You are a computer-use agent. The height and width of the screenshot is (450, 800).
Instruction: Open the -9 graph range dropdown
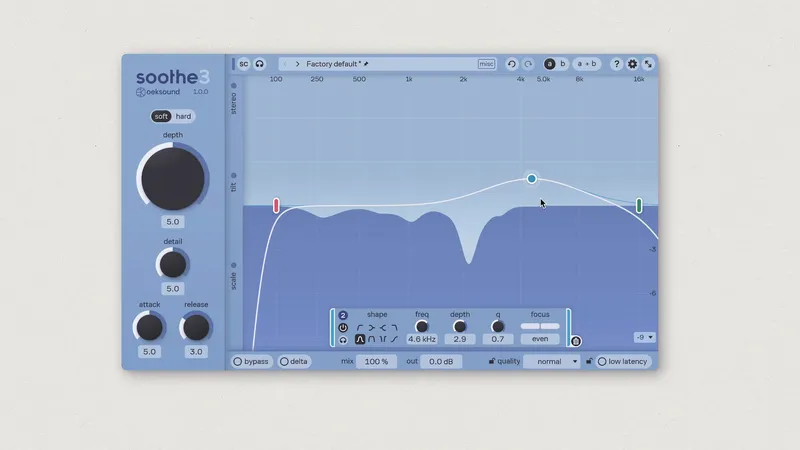coord(644,337)
